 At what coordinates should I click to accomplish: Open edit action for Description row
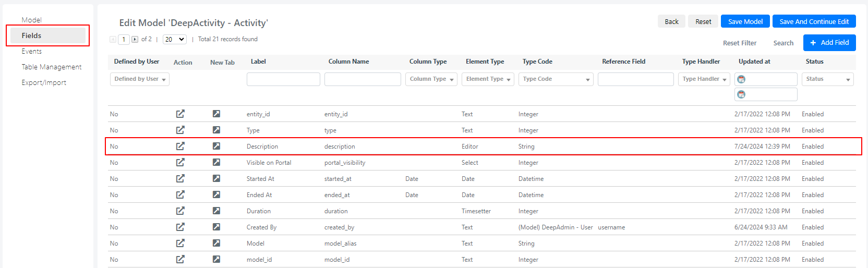(x=180, y=146)
